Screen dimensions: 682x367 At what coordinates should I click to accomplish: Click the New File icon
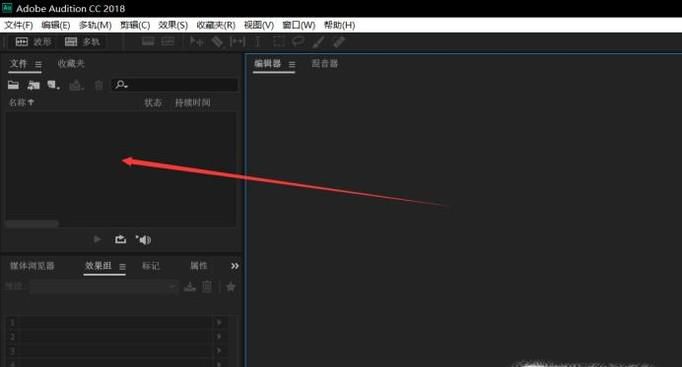click(53, 85)
